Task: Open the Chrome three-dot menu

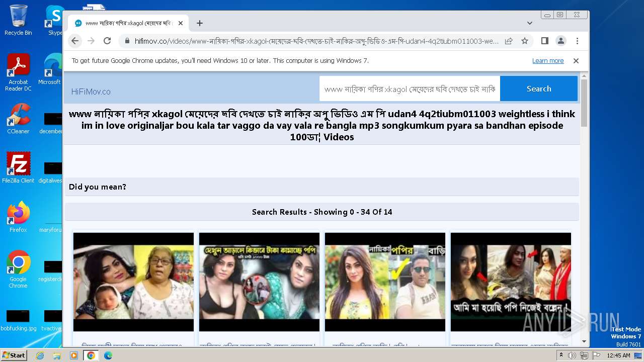Action: pos(577,41)
